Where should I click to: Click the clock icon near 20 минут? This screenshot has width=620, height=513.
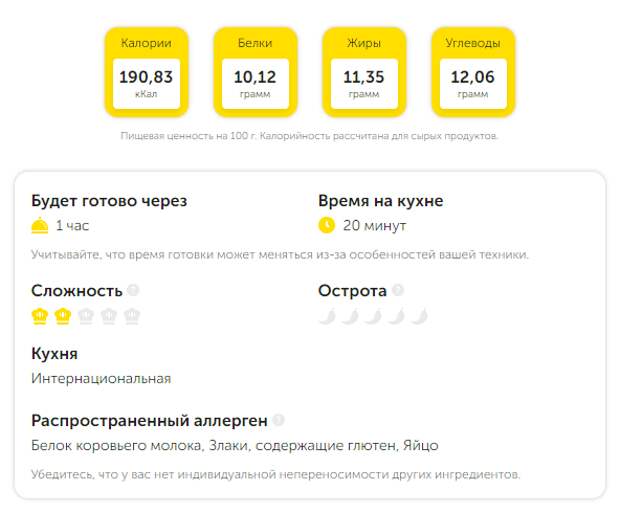(327, 225)
